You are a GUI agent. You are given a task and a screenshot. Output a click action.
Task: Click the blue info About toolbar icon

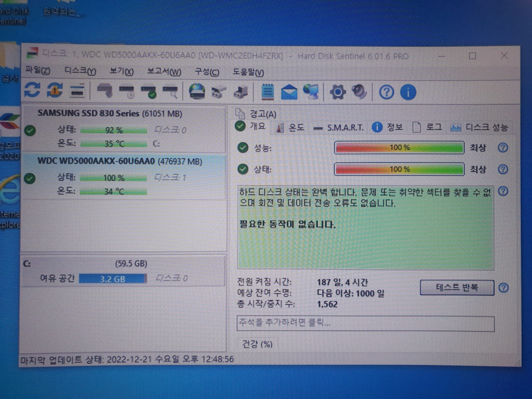point(408,92)
